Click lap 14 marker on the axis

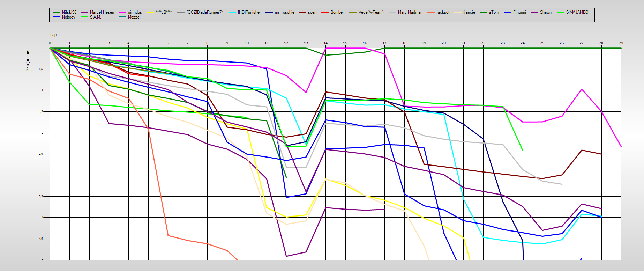pyautogui.click(x=325, y=43)
